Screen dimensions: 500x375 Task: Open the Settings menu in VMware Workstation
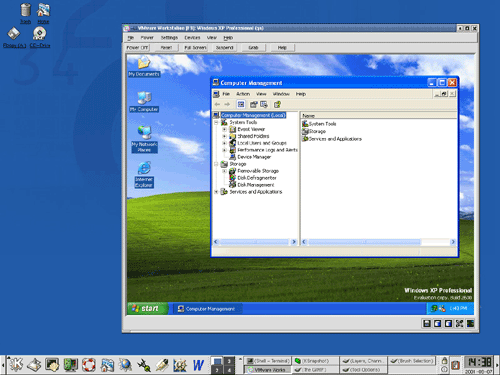tap(169, 38)
